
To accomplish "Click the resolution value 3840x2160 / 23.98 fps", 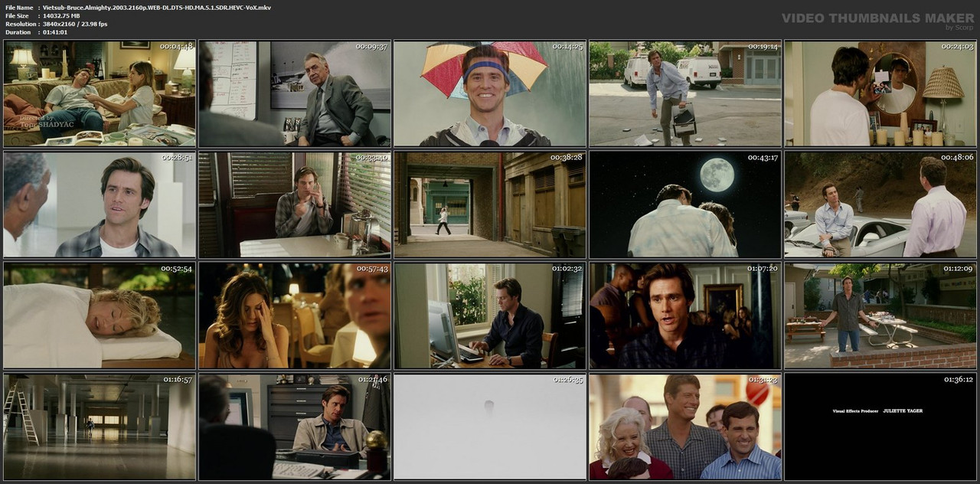I will tap(75, 25).
